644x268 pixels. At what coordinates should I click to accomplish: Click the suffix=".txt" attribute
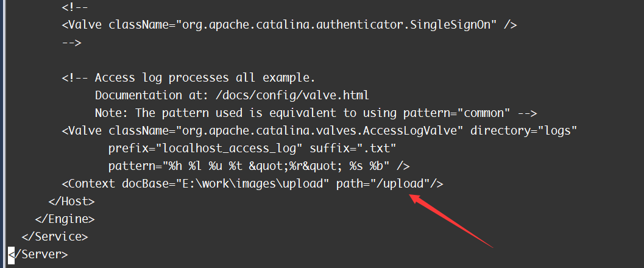tap(353, 149)
